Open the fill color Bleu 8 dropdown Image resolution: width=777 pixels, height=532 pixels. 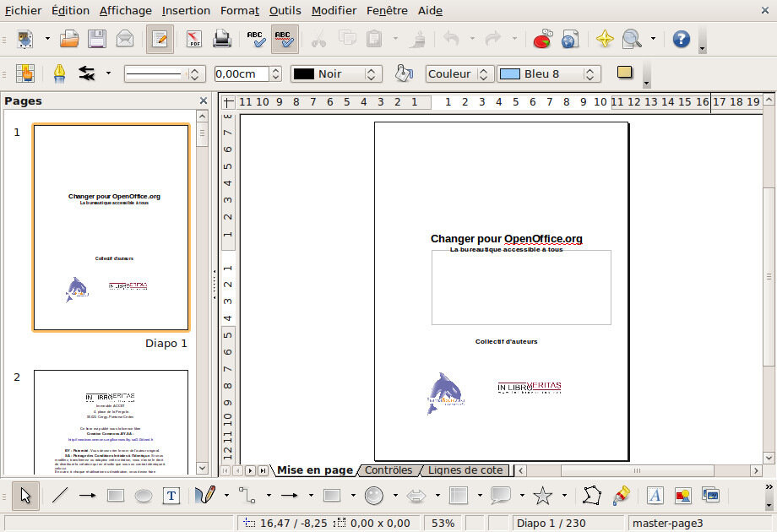548,74
